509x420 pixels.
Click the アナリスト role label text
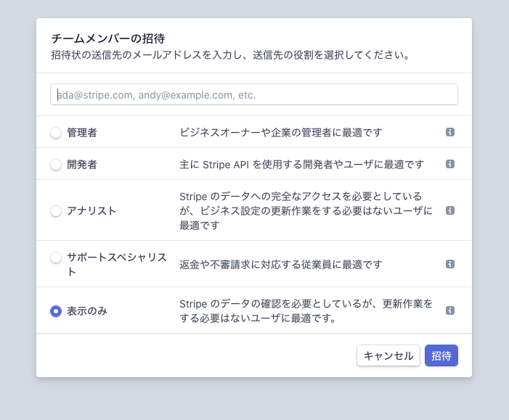(x=91, y=211)
